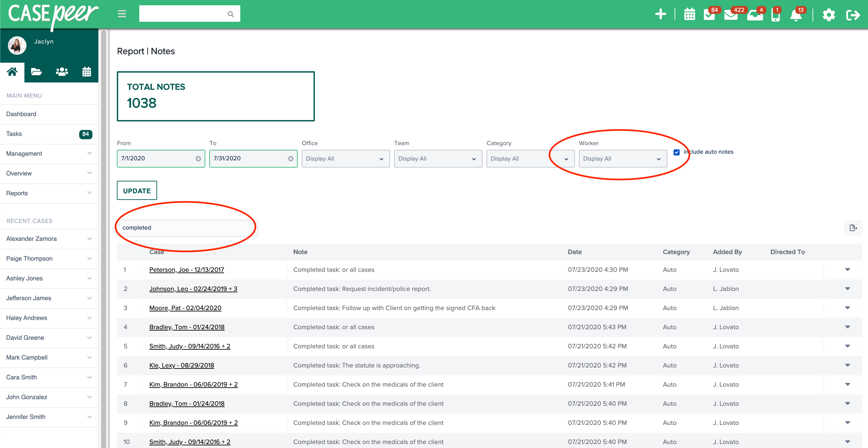
Task: Open the case link Peterson, Joe - 12/13/2017
Action: point(187,270)
